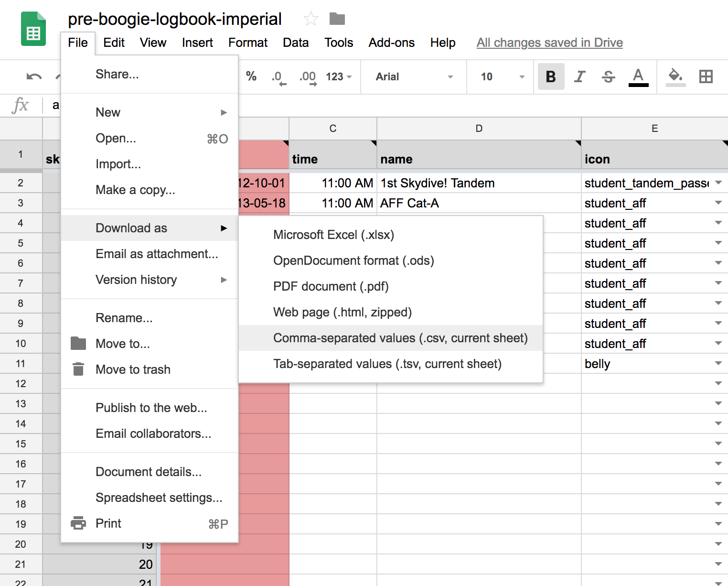Image resolution: width=728 pixels, height=586 pixels.
Task: Open the Google Sheets home icon
Action: click(x=33, y=29)
